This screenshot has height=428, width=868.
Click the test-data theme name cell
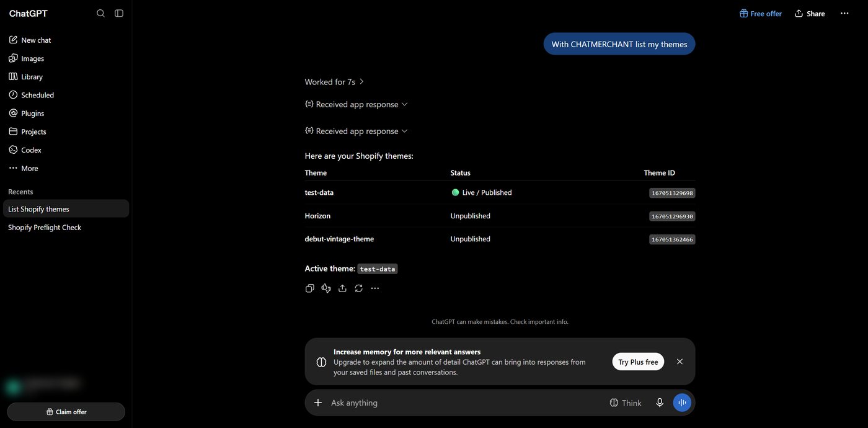[319, 192]
